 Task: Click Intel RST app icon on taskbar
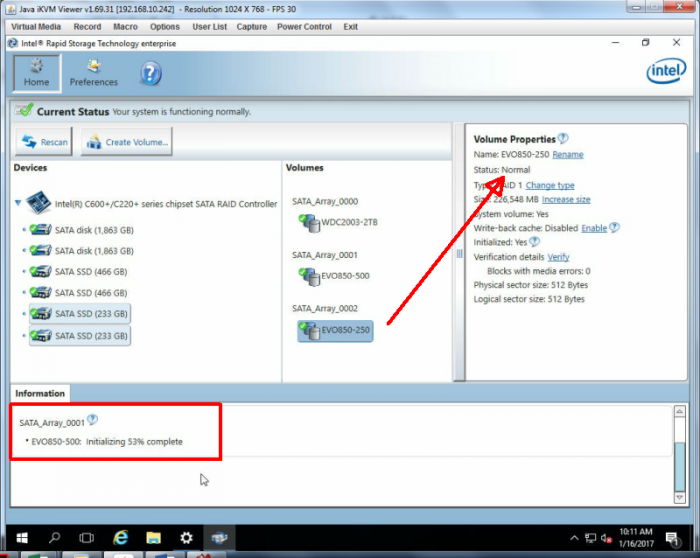coord(219,538)
